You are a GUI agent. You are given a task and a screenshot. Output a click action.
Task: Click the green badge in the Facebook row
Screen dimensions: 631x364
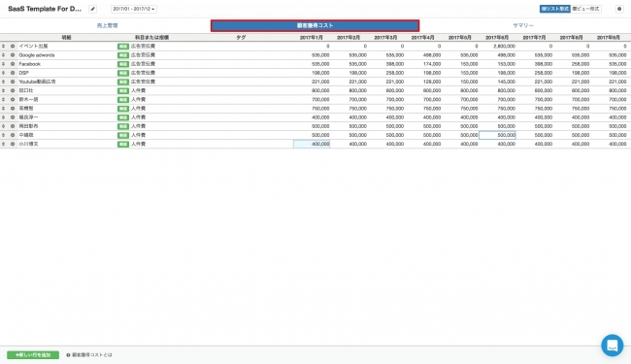[x=123, y=64]
